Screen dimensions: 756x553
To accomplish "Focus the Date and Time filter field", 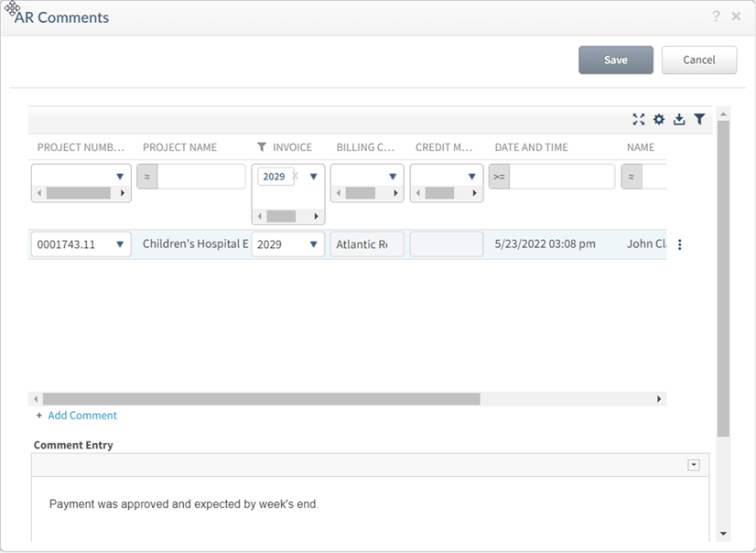I will click(562, 177).
